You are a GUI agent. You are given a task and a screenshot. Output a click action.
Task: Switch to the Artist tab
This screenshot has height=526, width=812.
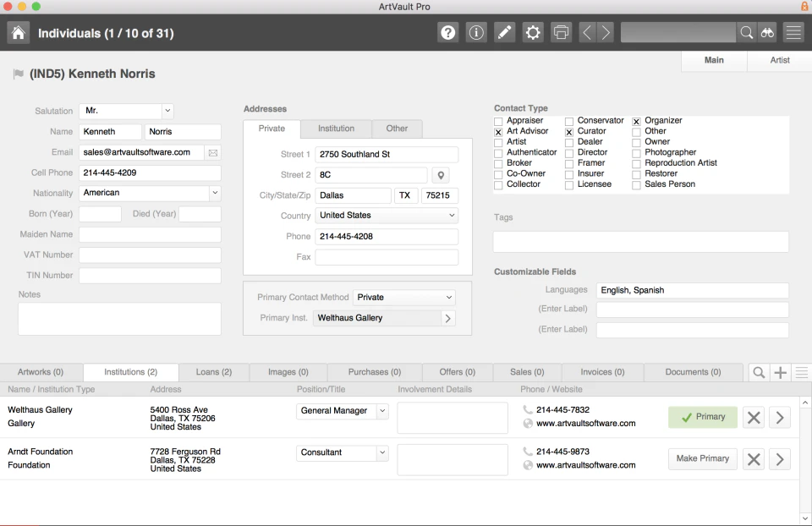coord(779,60)
